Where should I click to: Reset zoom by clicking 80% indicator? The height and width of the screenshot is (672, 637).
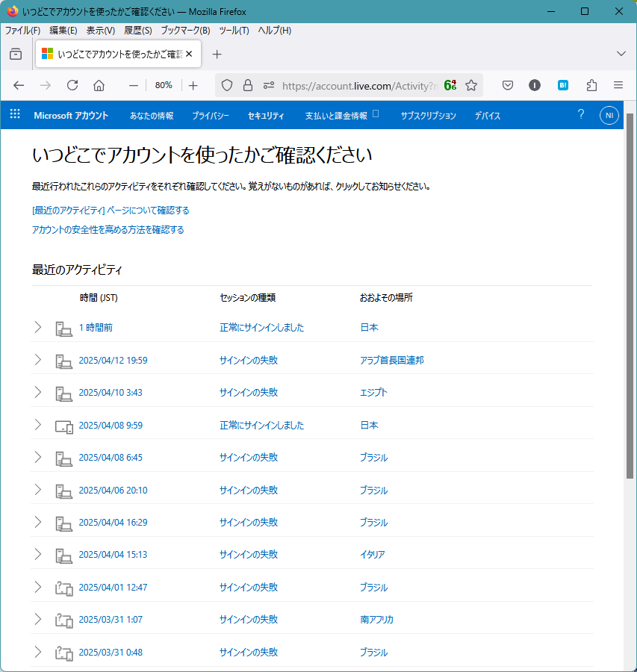164,85
